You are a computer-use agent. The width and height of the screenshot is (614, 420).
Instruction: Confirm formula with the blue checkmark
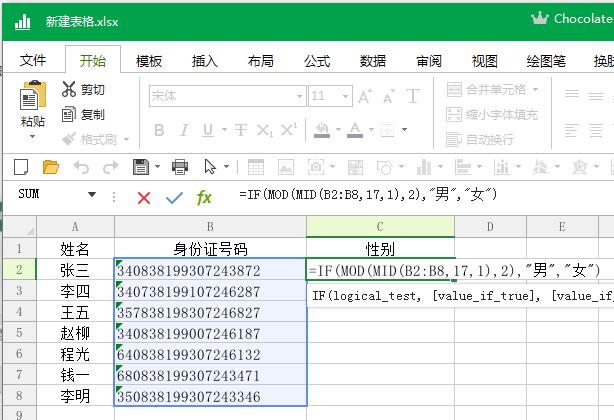click(x=174, y=197)
